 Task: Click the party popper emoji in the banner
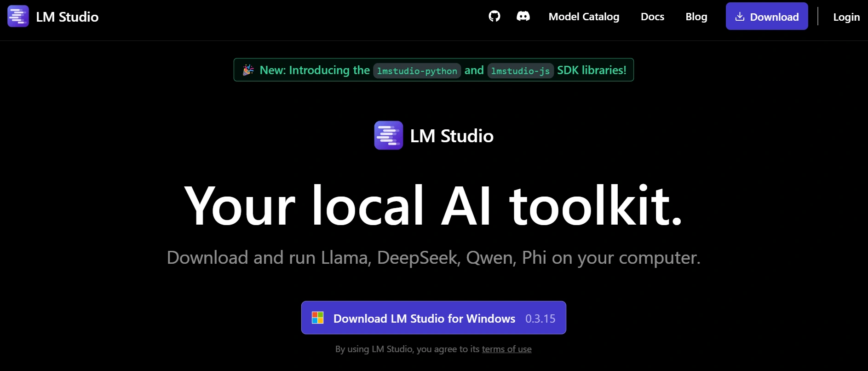tap(248, 70)
